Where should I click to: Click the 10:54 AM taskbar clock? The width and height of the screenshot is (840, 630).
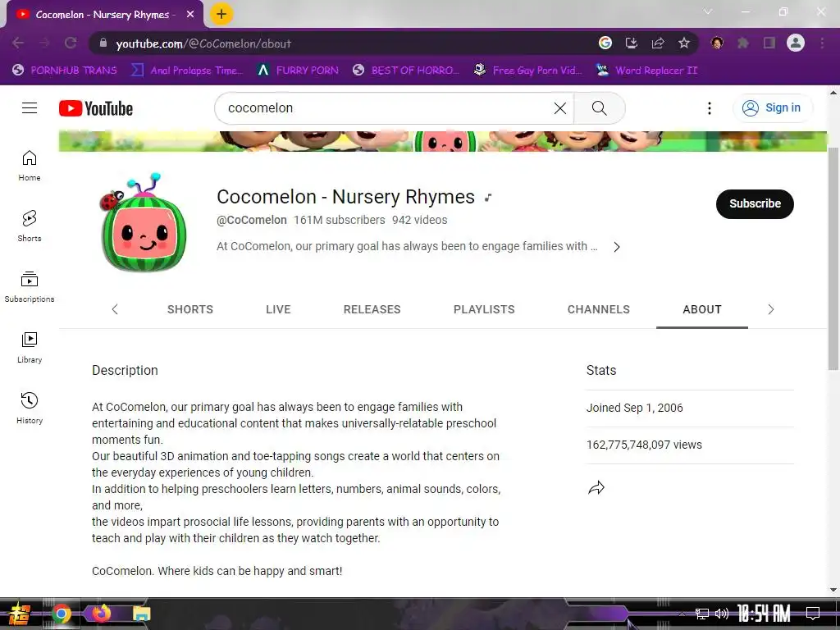point(764,614)
